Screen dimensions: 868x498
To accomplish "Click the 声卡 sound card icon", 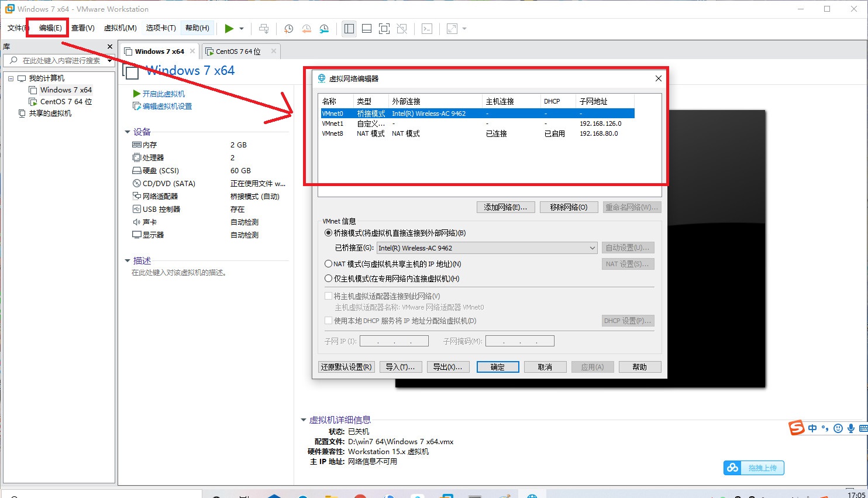I will click(x=137, y=222).
